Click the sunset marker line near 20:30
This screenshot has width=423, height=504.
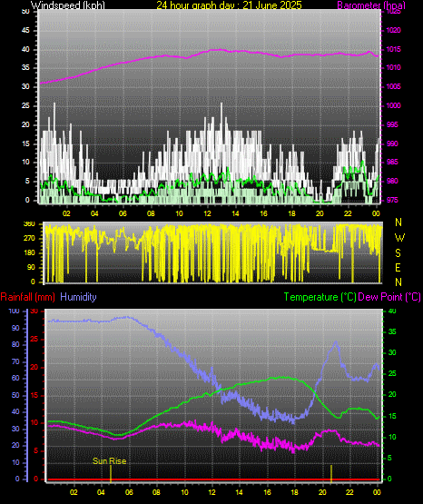331,474
